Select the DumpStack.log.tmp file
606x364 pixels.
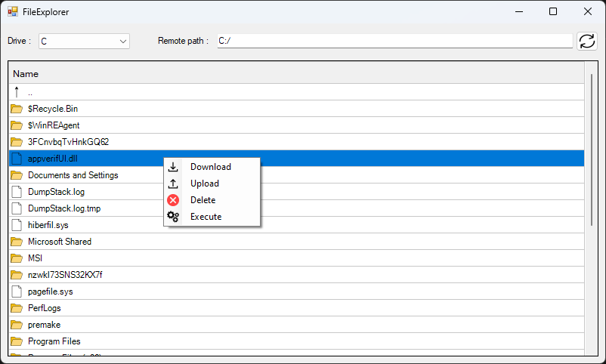[63, 208]
